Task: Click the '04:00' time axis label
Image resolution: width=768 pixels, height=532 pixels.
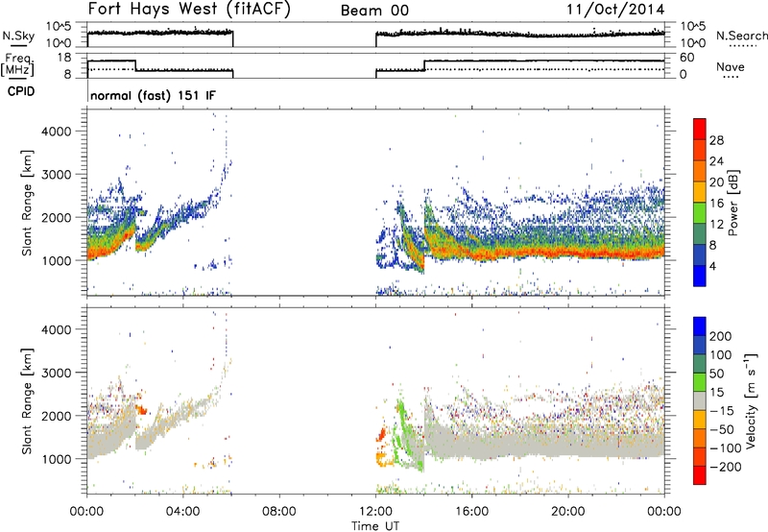Action: click(x=183, y=512)
